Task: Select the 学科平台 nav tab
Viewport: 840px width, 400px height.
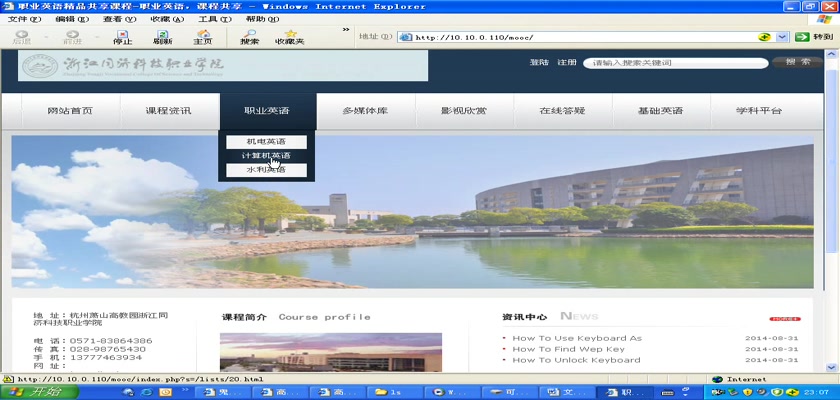Action: click(x=759, y=111)
